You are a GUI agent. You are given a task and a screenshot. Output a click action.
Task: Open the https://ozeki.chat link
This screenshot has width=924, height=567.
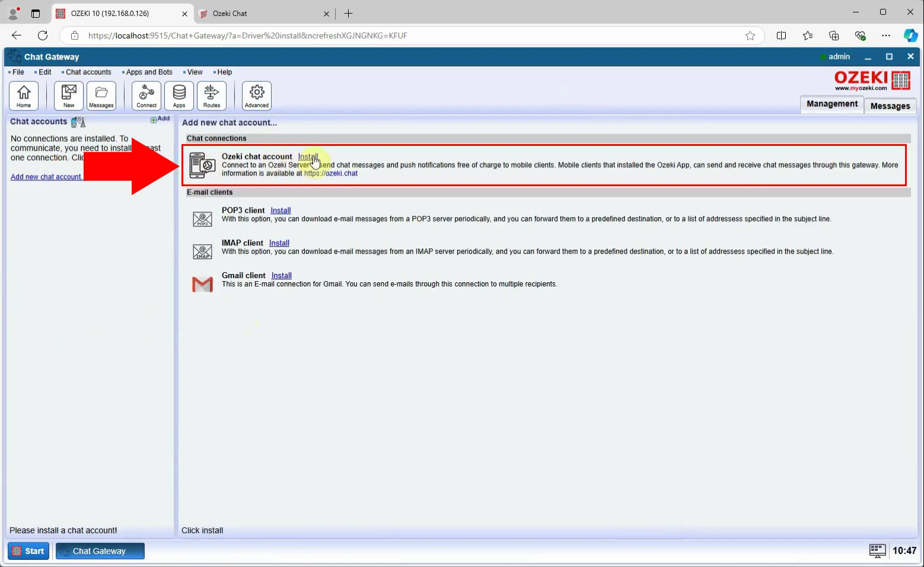coord(331,174)
